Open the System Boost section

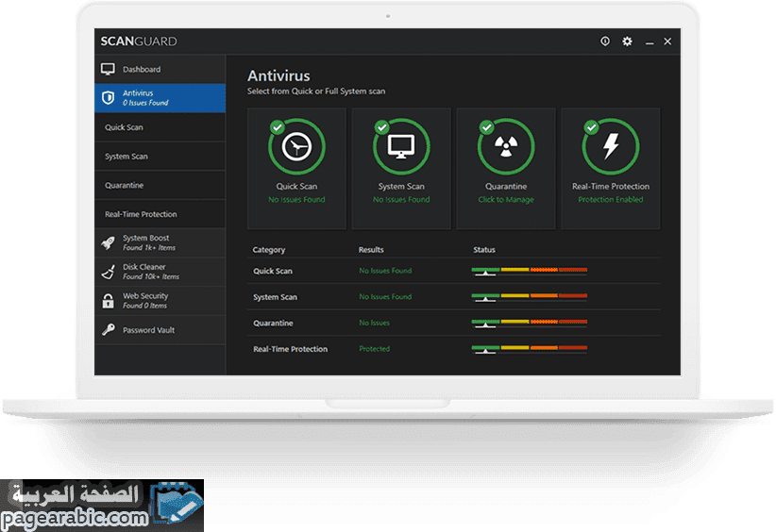click(x=160, y=242)
